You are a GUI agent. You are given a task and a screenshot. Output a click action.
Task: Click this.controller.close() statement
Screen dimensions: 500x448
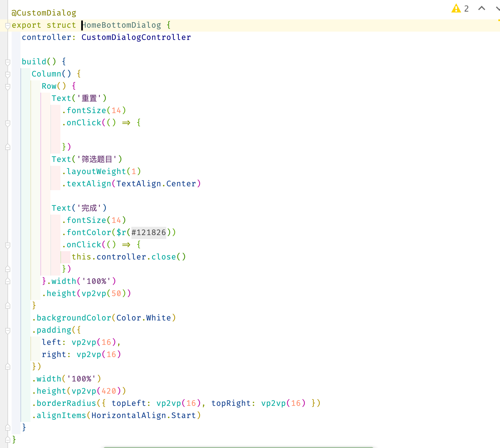click(129, 257)
